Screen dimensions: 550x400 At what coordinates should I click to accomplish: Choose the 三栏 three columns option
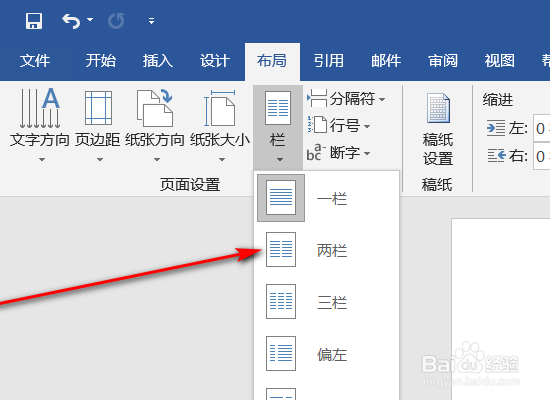coord(327,302)
